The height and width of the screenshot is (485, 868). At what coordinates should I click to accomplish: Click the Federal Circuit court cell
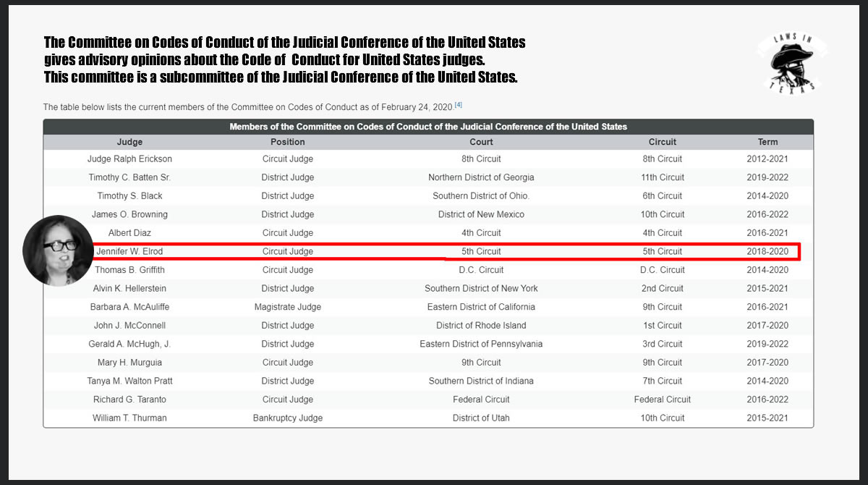click(481, 400)
